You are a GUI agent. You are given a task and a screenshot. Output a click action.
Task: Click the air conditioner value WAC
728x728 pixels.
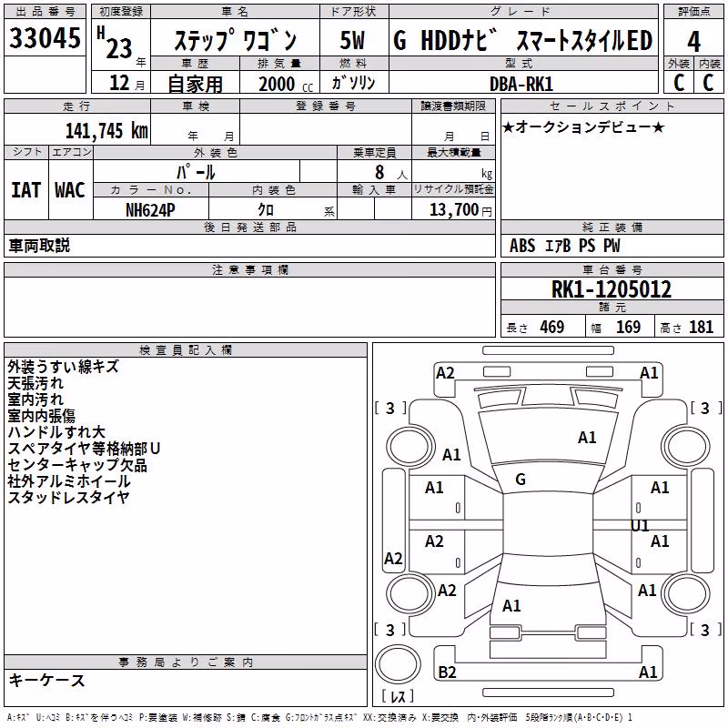click(70, 190)
